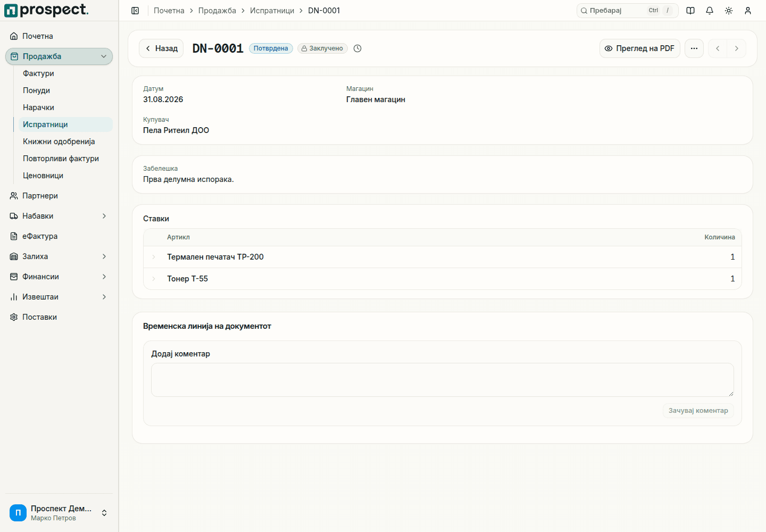Click Продажба breadcrumb link

(217, 11)
